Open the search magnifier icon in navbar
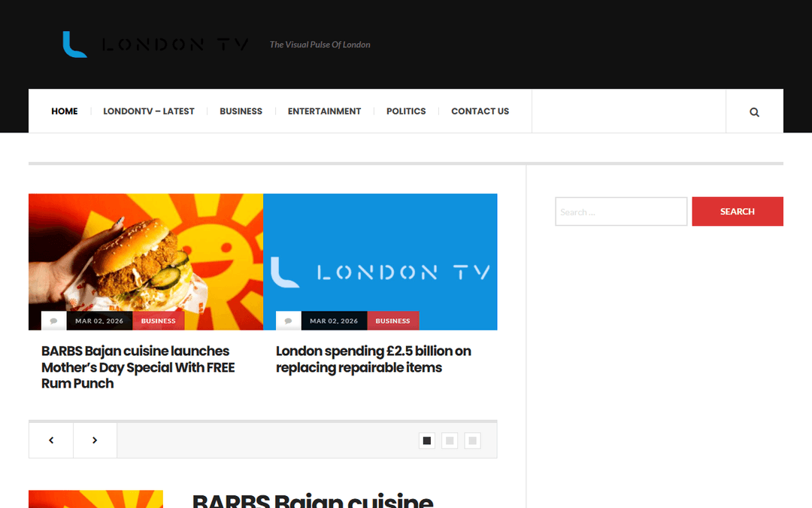 tap(754, 112)
